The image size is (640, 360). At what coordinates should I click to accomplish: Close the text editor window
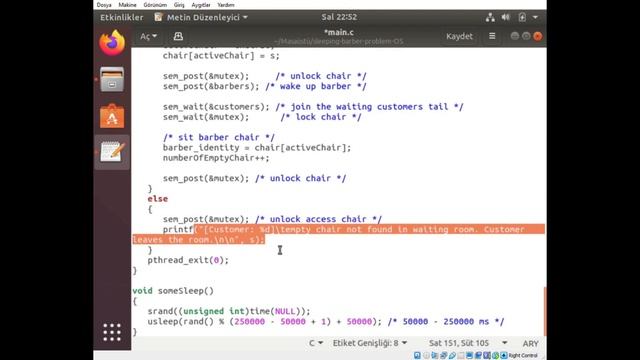[538, 36]
